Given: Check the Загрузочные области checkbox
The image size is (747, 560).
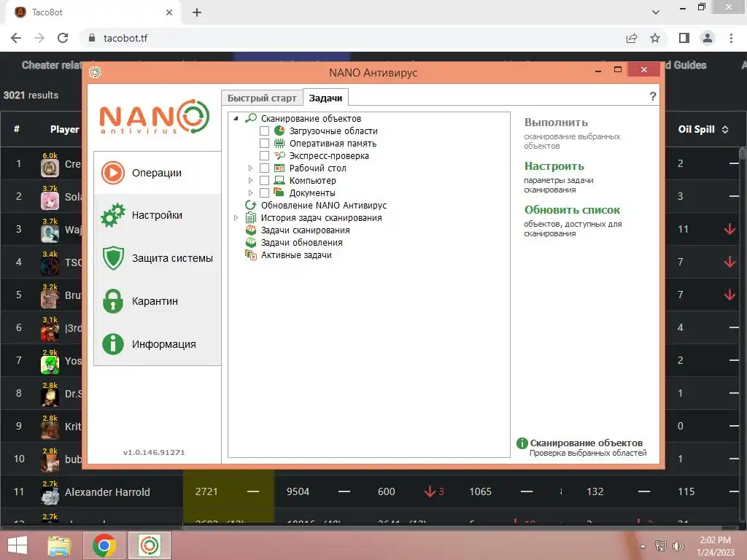Looking at the screenshot, I should pos(264,131).
